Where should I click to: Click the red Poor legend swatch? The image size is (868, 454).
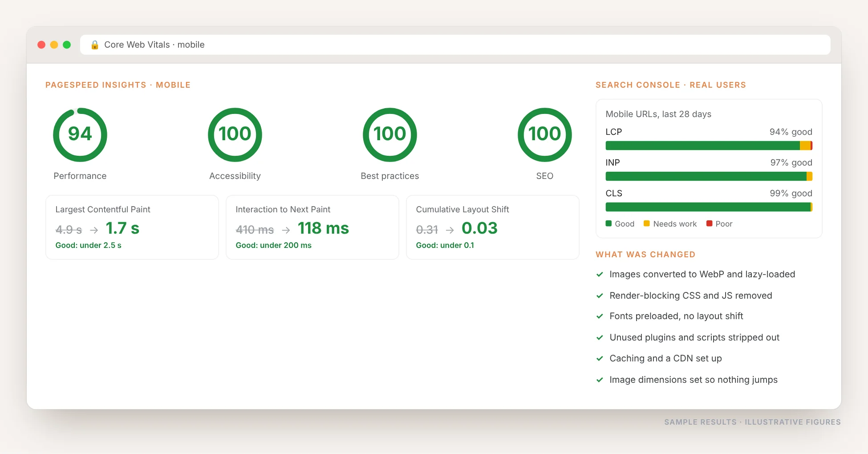[x=710, y=223]
